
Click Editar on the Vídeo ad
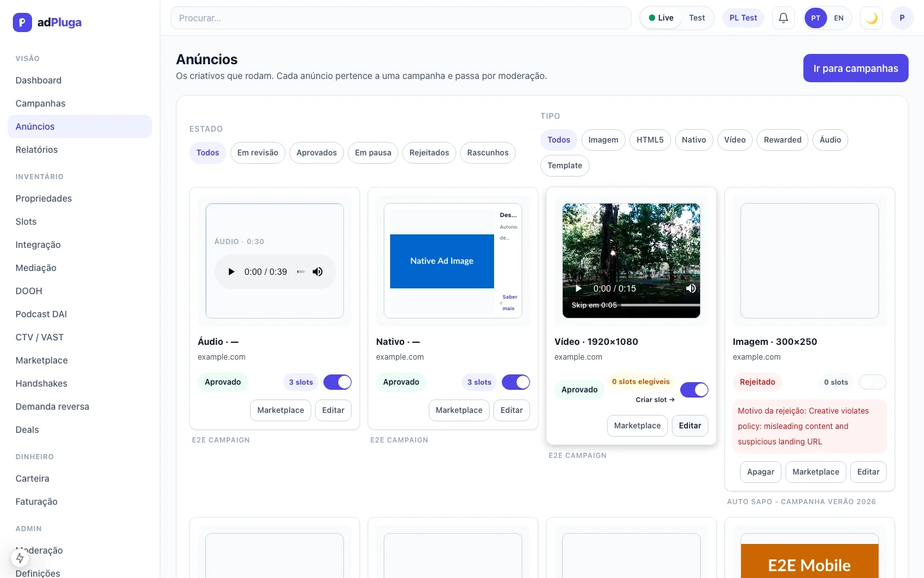click(x=690, y=426)
